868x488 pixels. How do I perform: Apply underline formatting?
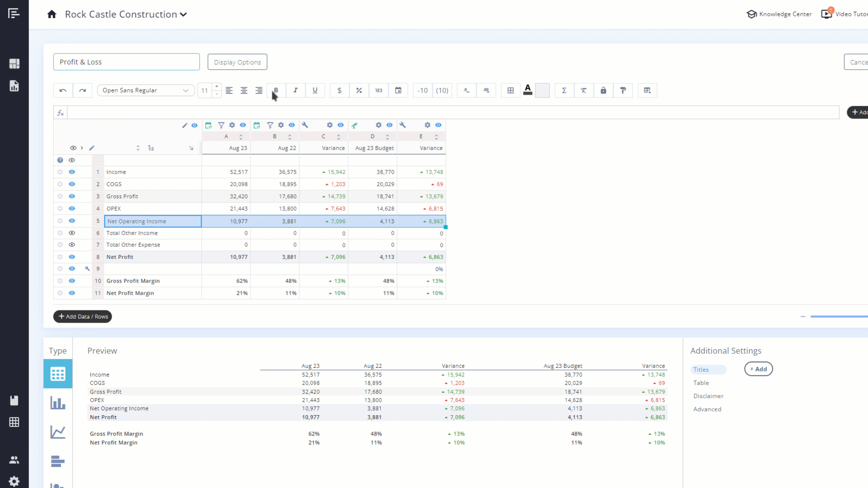(315, 90)
